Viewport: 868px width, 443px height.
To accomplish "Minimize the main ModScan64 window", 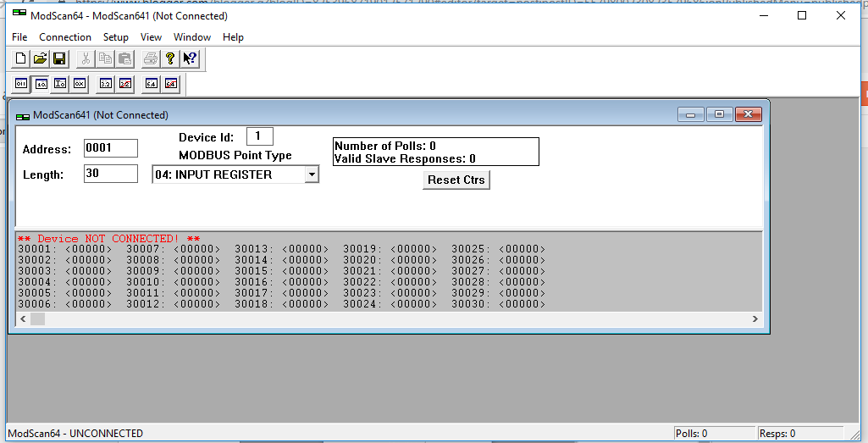I will [764, 15].
